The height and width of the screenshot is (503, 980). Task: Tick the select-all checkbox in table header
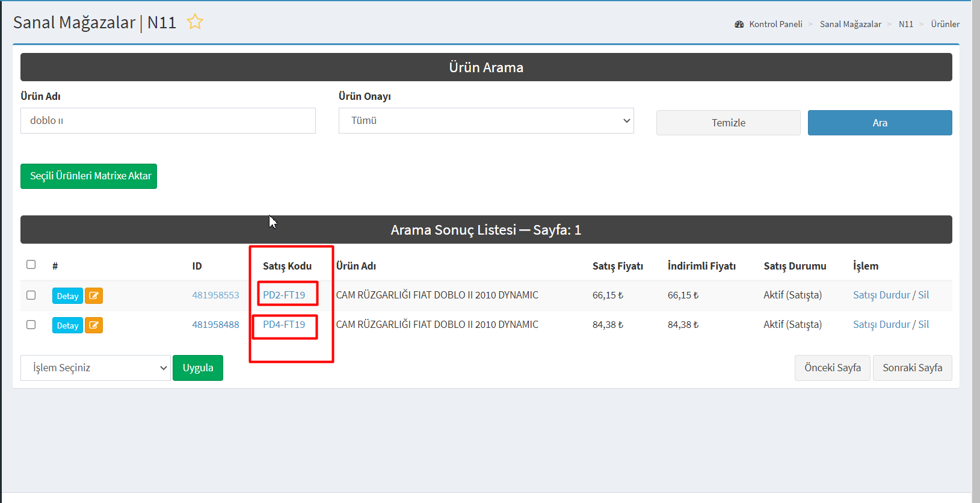[31, 265]
